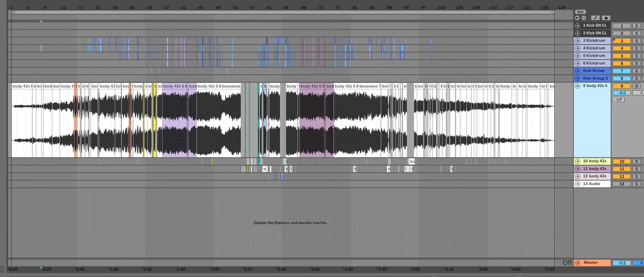Image resolution: width=644 pixels, height=277 pixels.
Task: Unfold track 11 body 42s
Action: [x=578, y=169]
